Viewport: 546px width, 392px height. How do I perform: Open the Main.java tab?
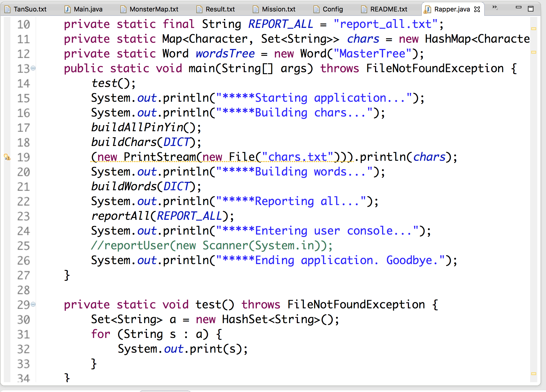pyautogui.click(x=84, y=9)
